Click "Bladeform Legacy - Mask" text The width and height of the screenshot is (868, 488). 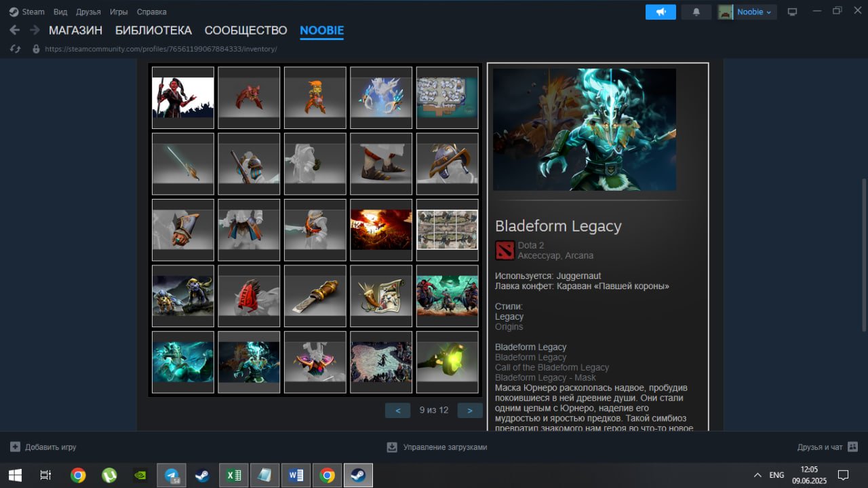tap(545, 378)
